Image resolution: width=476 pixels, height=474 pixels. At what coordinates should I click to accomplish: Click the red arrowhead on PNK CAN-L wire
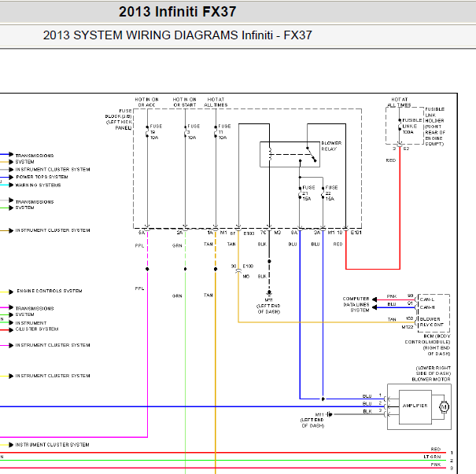click(x=375, y=299)
